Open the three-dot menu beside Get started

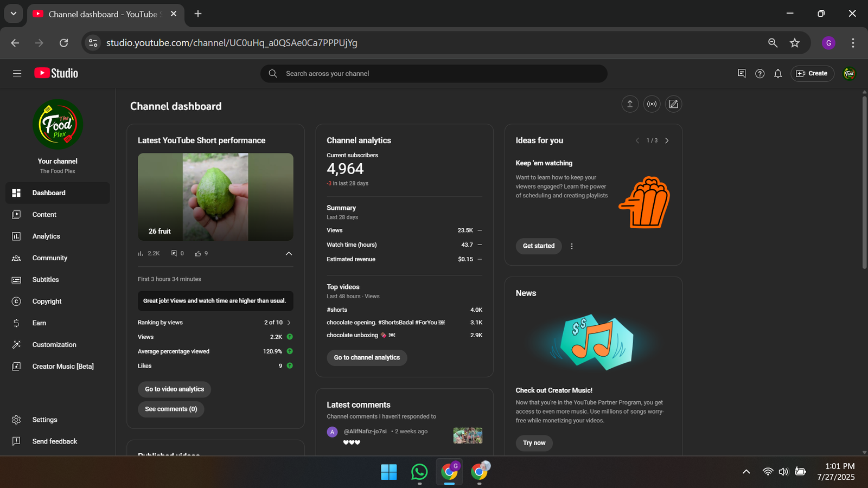572,246
